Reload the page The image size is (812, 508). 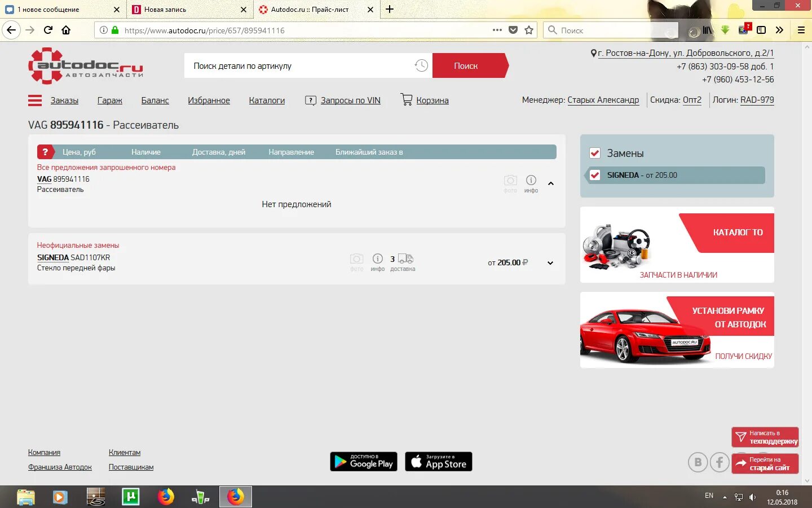point(48,30)
